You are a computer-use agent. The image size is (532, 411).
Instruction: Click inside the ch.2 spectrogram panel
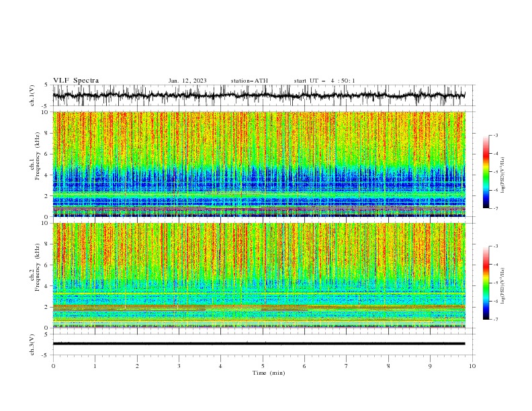[x=259, y=275]
